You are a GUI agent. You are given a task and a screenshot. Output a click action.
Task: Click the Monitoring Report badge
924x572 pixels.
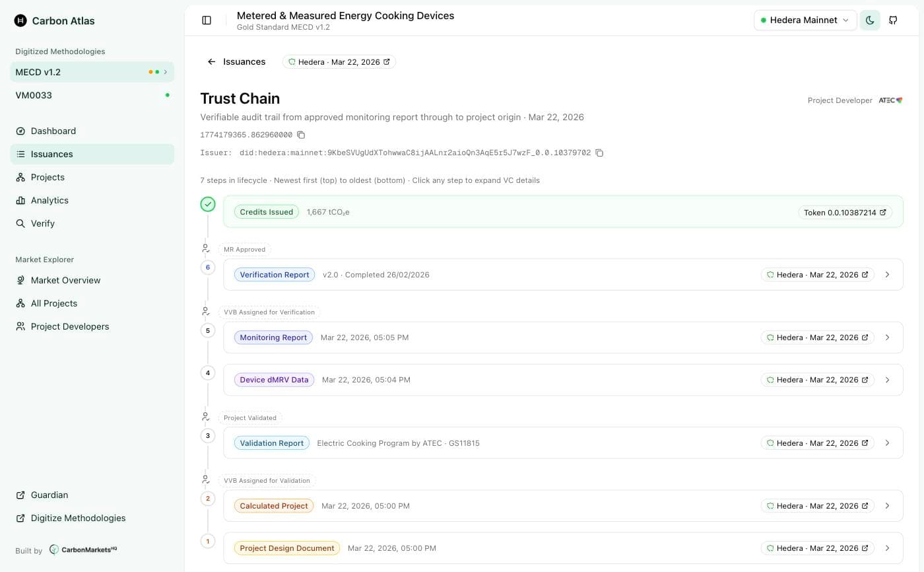point(273,338)
